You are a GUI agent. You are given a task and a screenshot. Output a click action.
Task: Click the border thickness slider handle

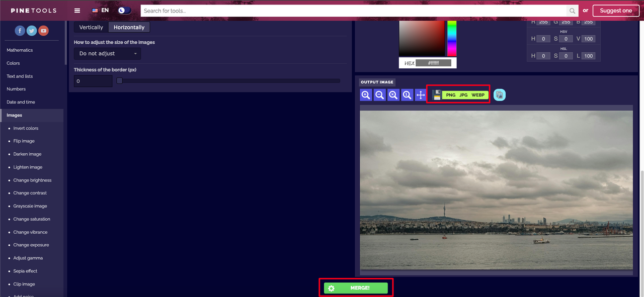[x=120, y=81]
